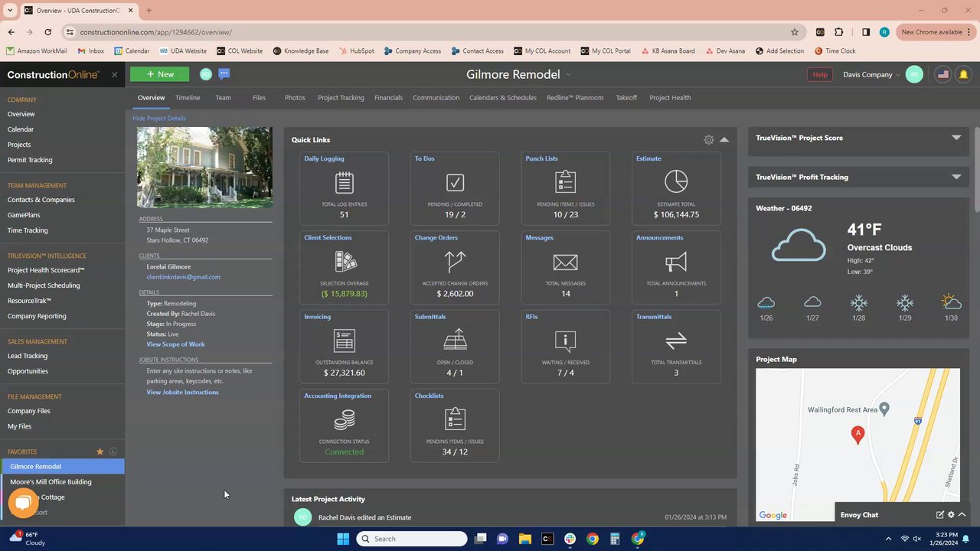Open Envoy Chat settings gear
Viewport: 980px width, 551px height.
[x=951, y=515]
